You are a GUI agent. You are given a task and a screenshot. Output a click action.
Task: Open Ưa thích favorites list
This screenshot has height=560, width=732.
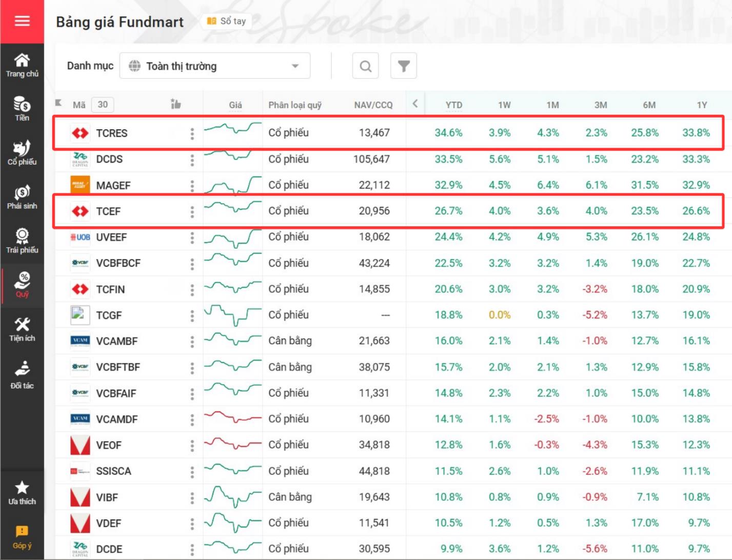pyautogui.click(x=22, y=493)
